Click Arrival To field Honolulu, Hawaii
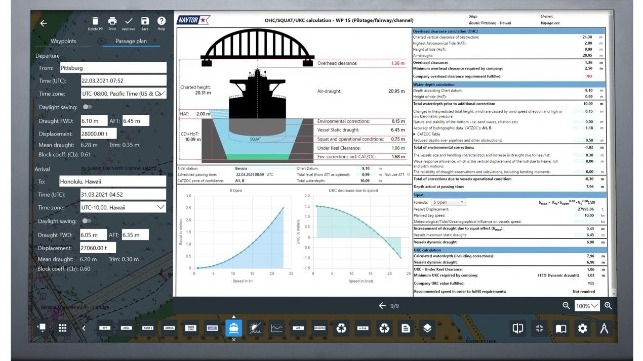 click(x=112, y=181)
